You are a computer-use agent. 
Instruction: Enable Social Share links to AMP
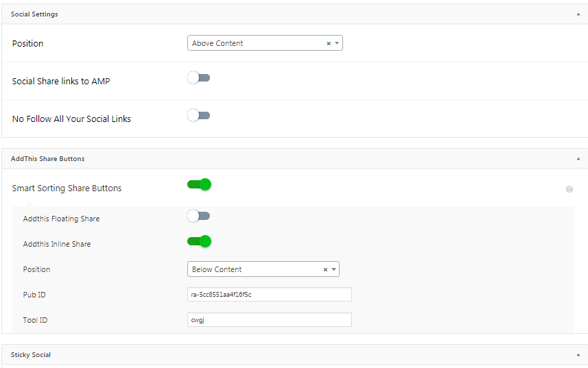tap(199, 78)
